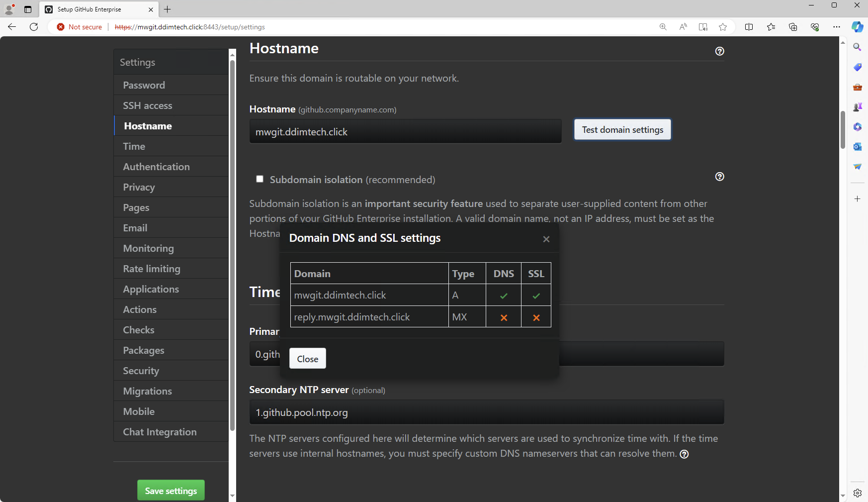Open the Copilot sidebar icon
Screen dimensions: 868x502
point(857,27)
